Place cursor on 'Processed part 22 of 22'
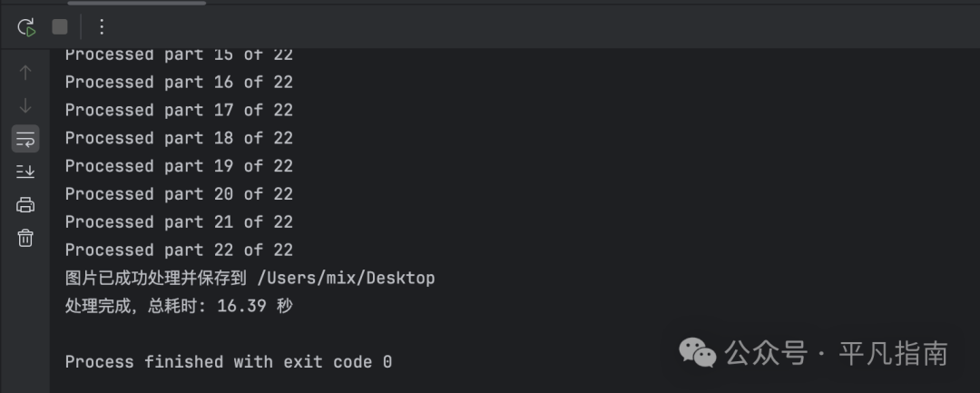980x393 pixels. click(x=179, y=250)
